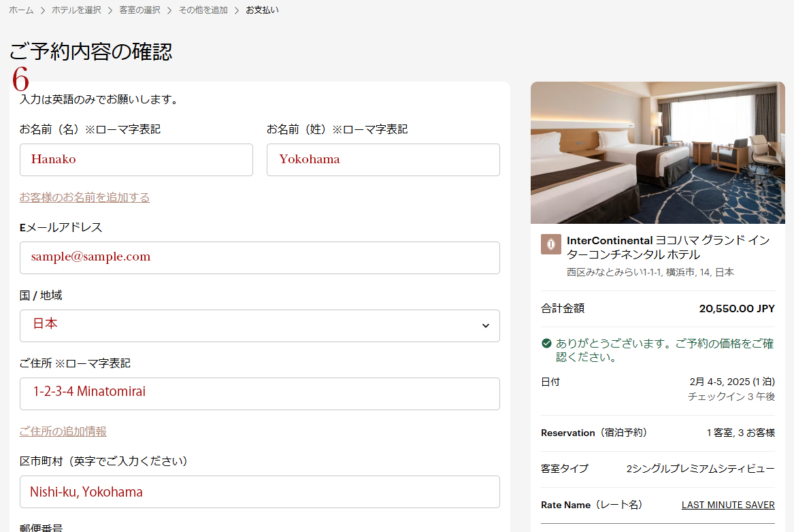794x532 pixels.
Task: Select the お支払い breadcrumb step
Action: point(263,10)
